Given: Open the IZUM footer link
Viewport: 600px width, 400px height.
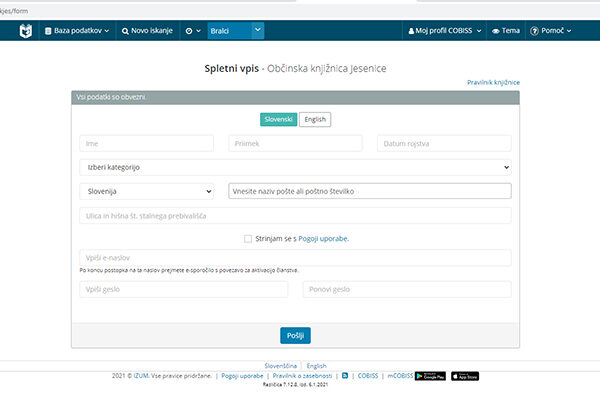Looking at the screenshot, I should coord(141,376).
